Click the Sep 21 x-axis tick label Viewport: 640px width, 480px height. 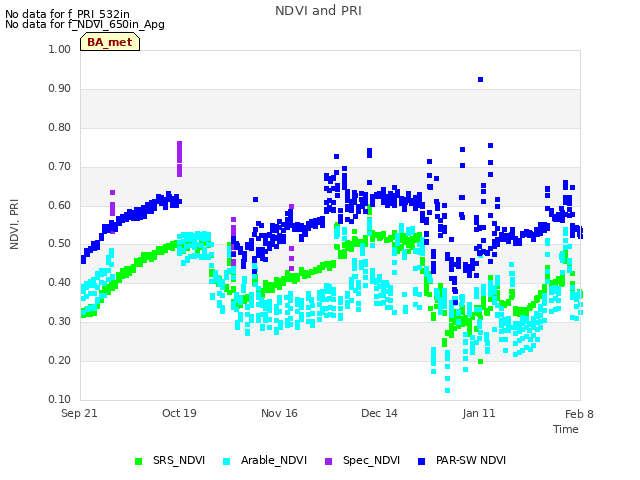tap(79, 413)
